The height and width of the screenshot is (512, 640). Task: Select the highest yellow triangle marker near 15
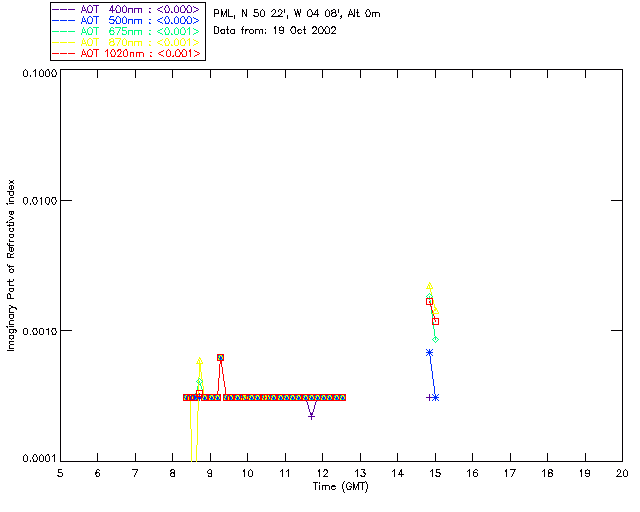pyautogui.click(x=429, y=286)
